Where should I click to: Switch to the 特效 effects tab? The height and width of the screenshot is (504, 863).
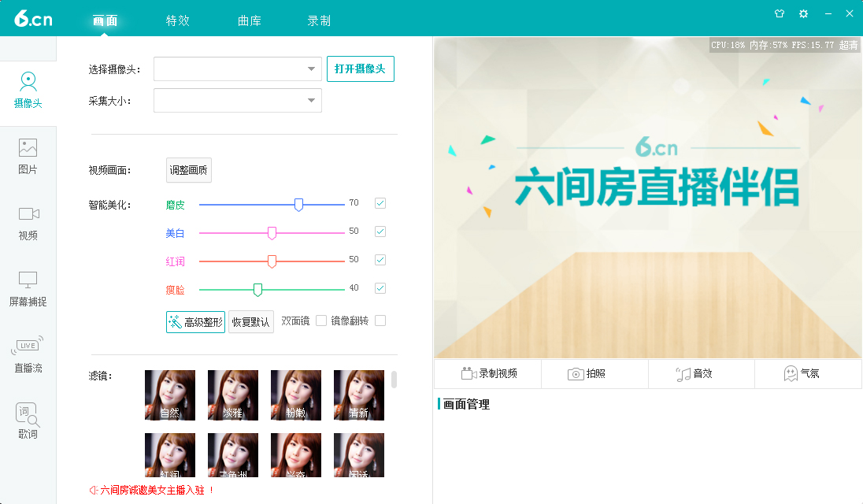click(178, 20)
